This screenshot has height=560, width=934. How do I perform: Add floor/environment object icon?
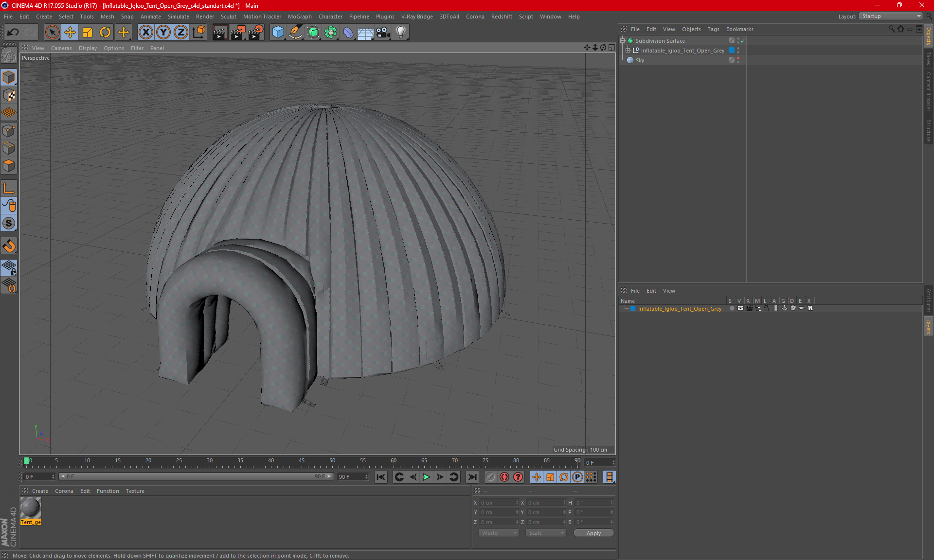coord(366,33)
